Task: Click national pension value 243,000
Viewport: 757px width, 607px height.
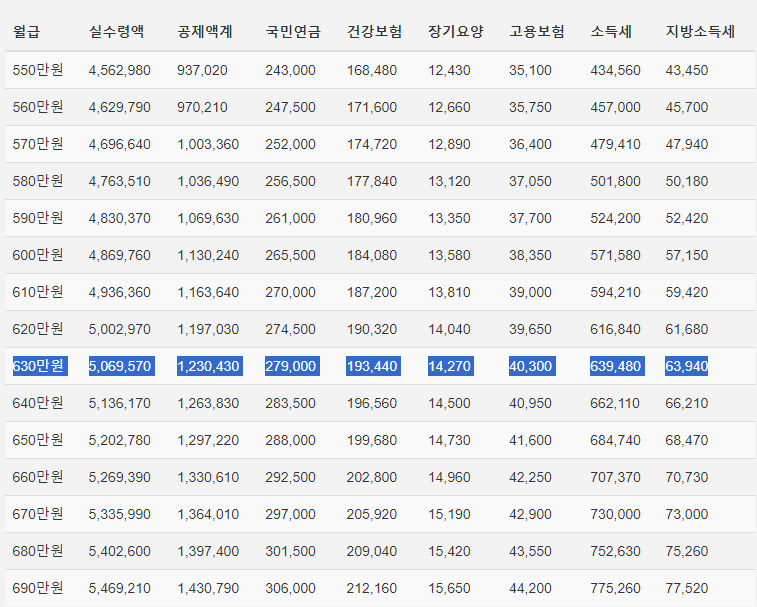Action: 290,71
